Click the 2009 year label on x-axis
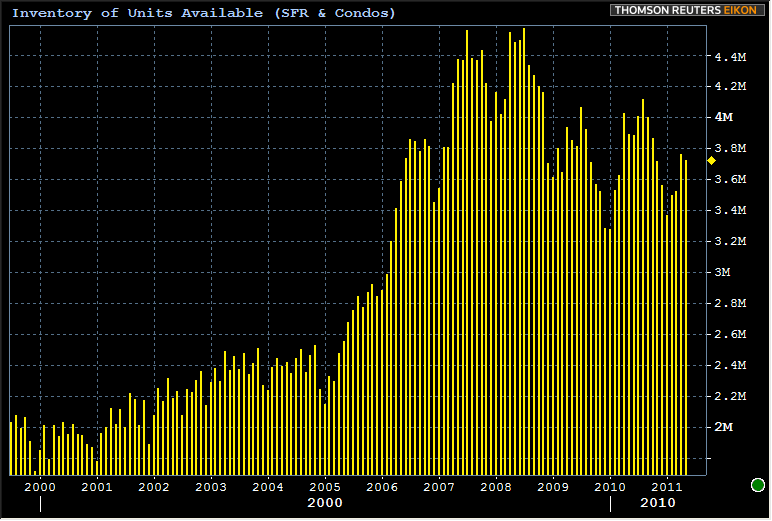This screenshot has width=772, height=521. tap(553, 487)
